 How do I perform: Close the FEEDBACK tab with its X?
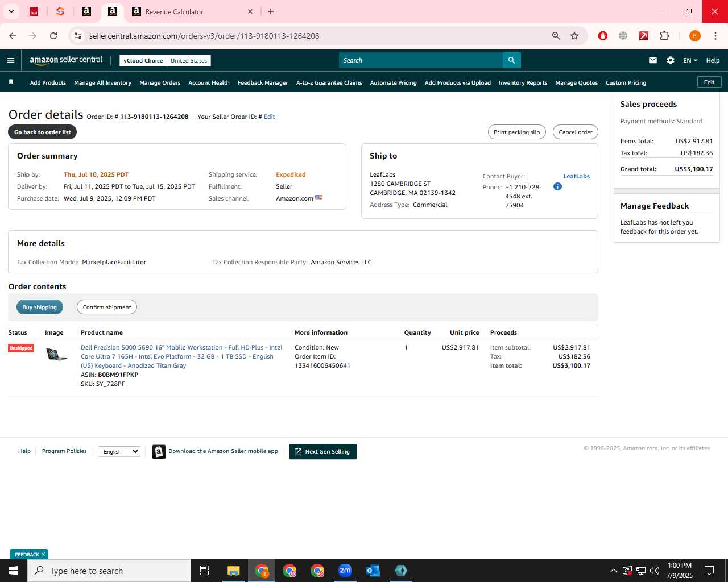(x=43, y=554)
